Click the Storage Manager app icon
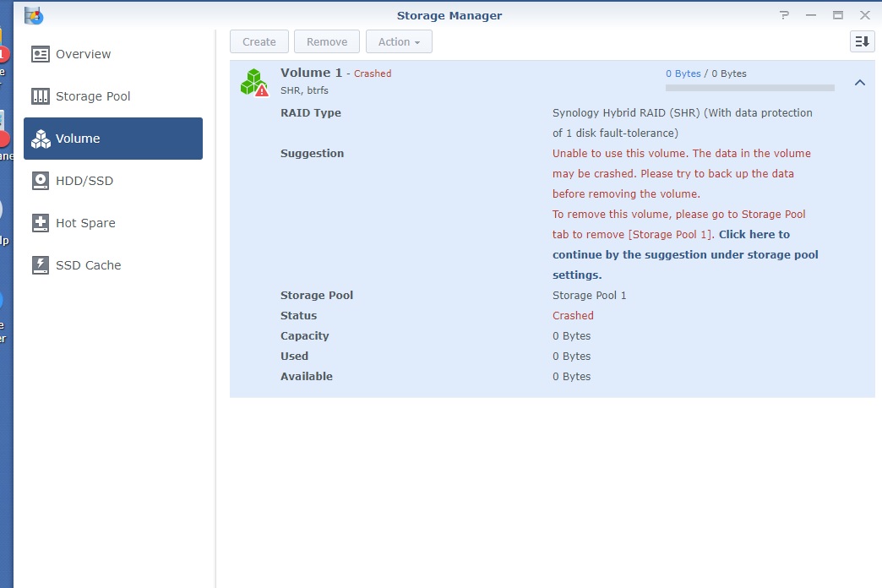The image size is (882, 588). [x=34, y=16]
